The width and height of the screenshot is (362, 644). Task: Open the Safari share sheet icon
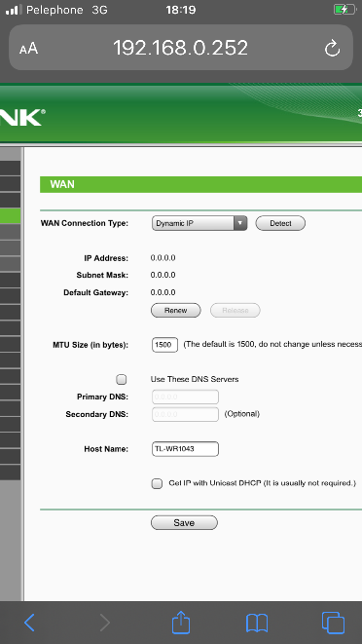181,622
